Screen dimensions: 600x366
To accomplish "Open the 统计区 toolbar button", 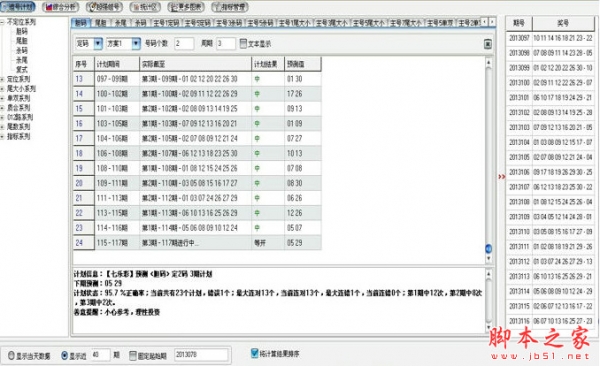I will [145, 7].
